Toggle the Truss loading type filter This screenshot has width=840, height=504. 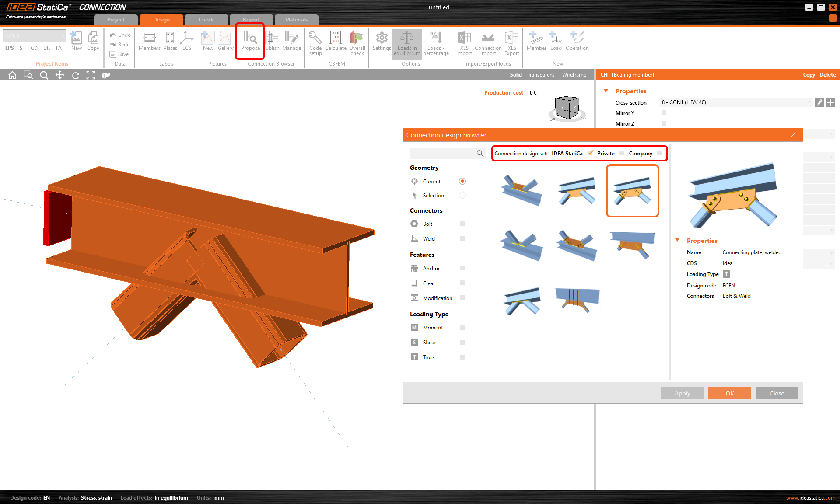[x=462, y=357]
